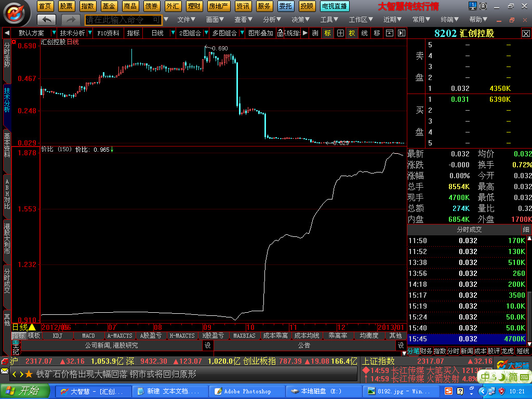Select the KDJ indicator tab

(x=57, y=336)
